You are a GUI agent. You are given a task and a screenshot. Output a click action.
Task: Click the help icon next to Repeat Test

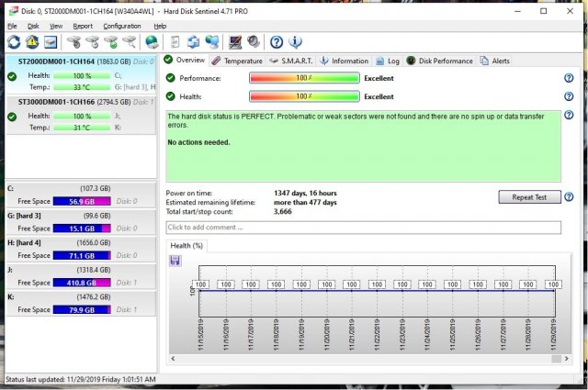click(569, 197)
